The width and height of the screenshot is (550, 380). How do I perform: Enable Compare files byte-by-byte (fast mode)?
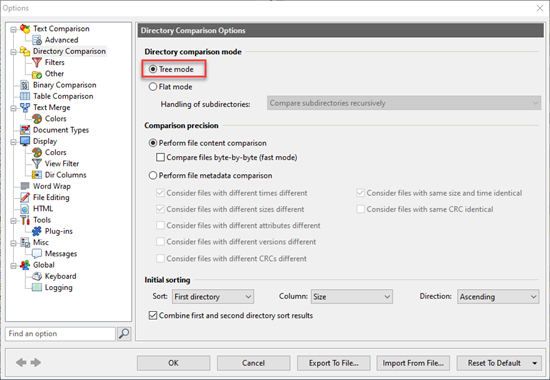coord(160,157)
